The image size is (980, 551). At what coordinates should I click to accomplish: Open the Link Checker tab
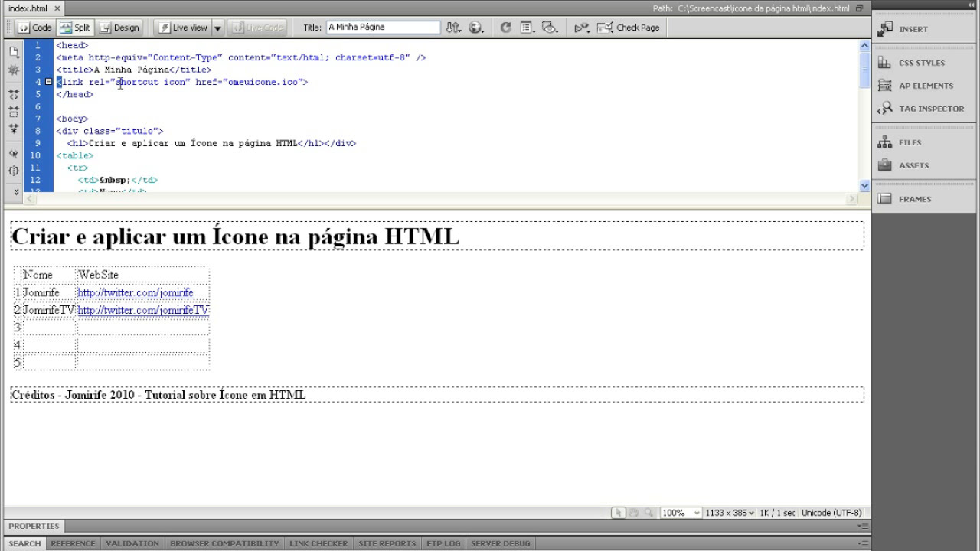[318, 544]
